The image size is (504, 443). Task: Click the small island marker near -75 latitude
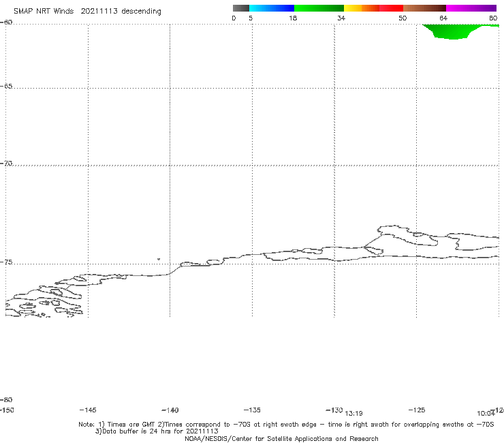coord(159,259)
